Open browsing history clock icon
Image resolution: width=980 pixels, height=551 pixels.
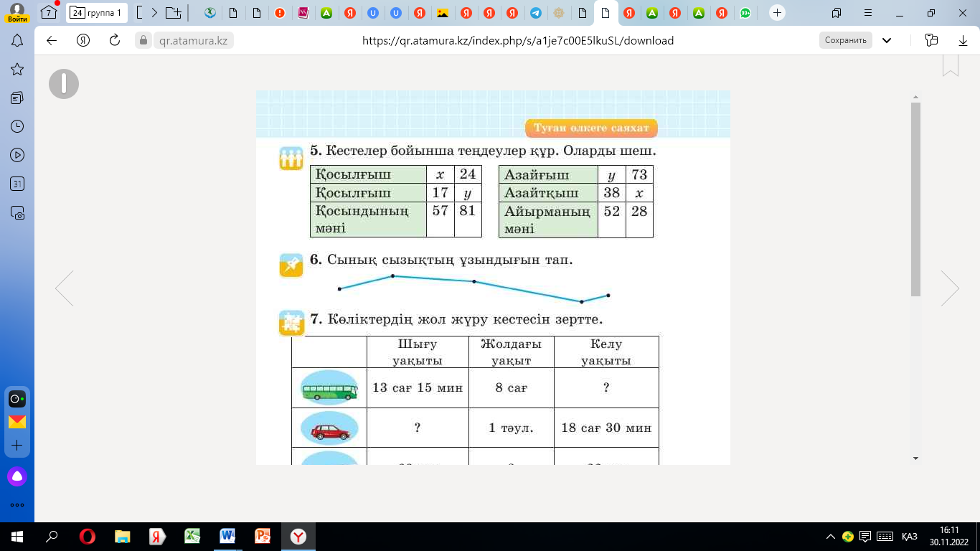click(17, 126)
